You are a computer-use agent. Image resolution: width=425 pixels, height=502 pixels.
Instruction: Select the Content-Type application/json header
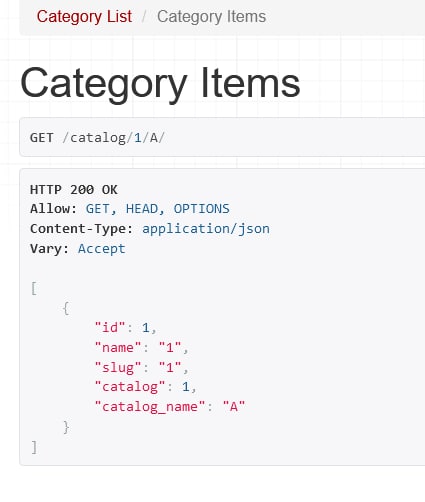click(x=150, y=229)
